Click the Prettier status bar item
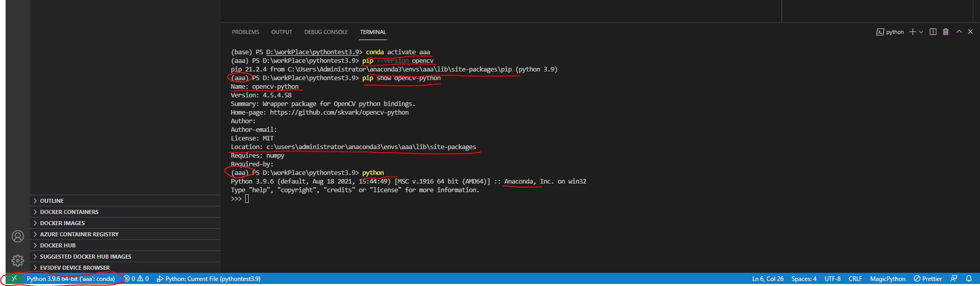The image size is (980, 286). click(x=928, y=278)
